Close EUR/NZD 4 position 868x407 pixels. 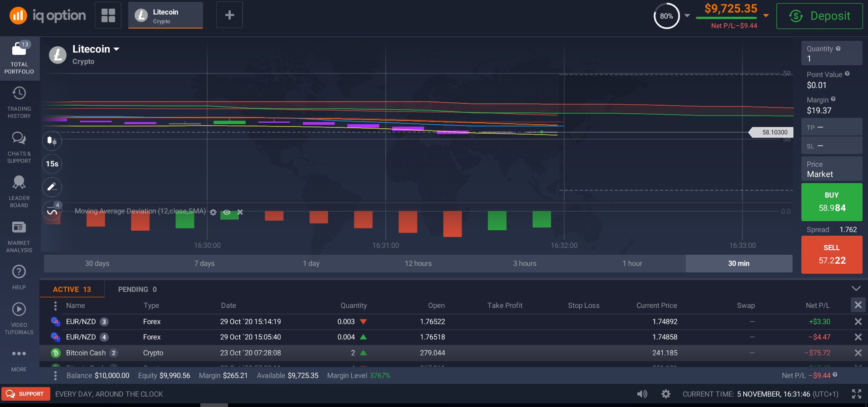coord(858,337)
